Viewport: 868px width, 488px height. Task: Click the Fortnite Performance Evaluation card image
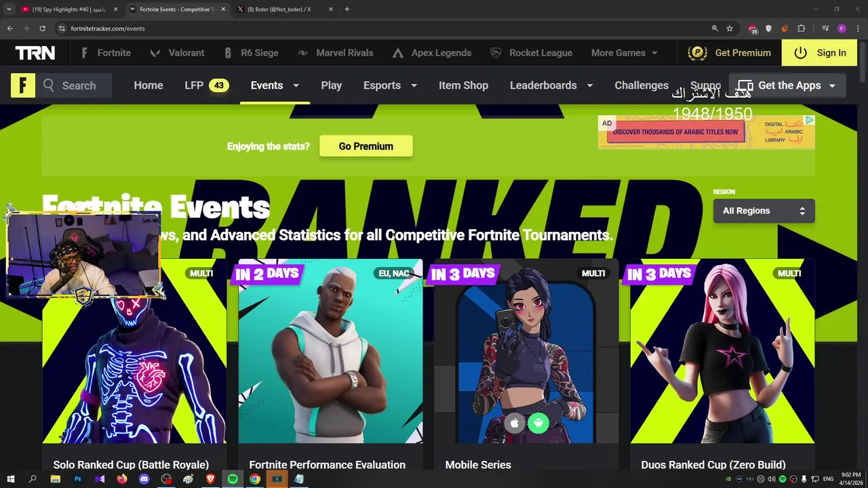click(330, 351)
